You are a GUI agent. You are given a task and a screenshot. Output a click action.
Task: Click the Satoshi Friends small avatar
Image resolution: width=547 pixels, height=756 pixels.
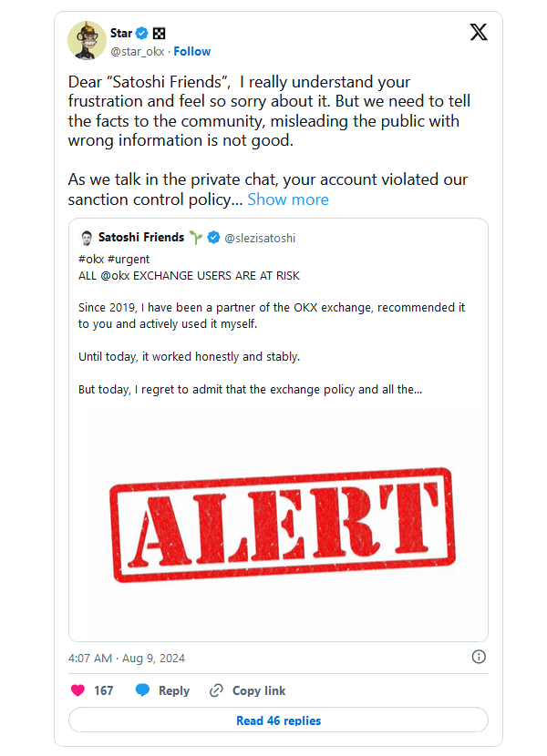click(88, 238)
